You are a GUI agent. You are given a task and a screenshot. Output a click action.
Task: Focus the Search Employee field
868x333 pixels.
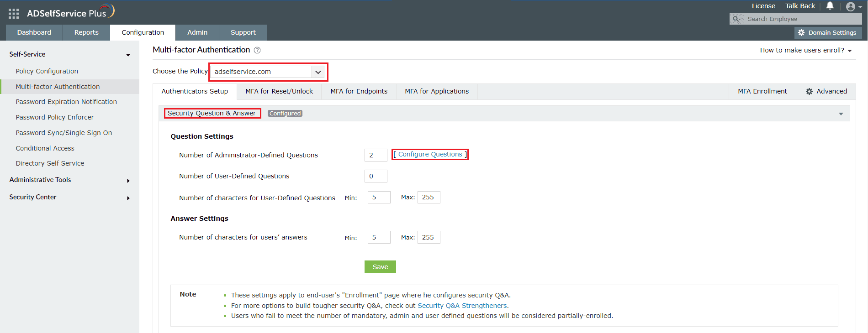[x=803, y=19]
